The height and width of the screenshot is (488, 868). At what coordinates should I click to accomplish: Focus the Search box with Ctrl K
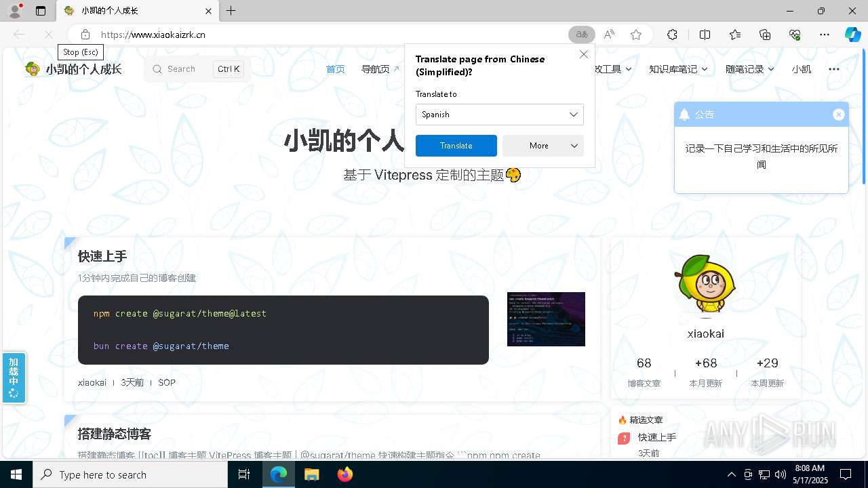tap(197, 69)
